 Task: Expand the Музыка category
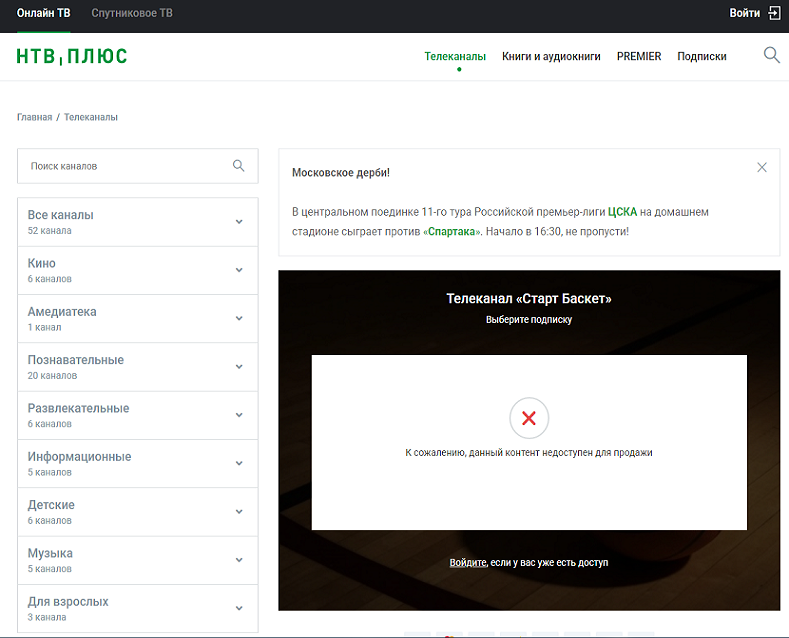138,560
